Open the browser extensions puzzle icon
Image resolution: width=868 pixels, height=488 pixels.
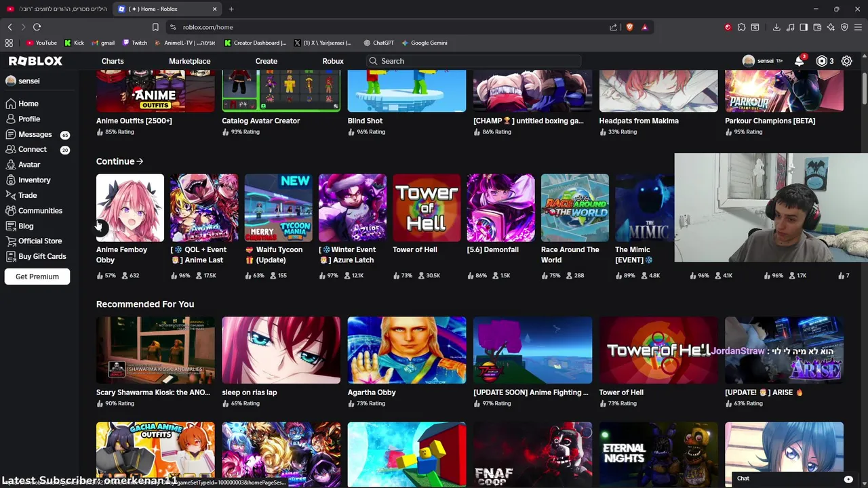pos(741,27)
